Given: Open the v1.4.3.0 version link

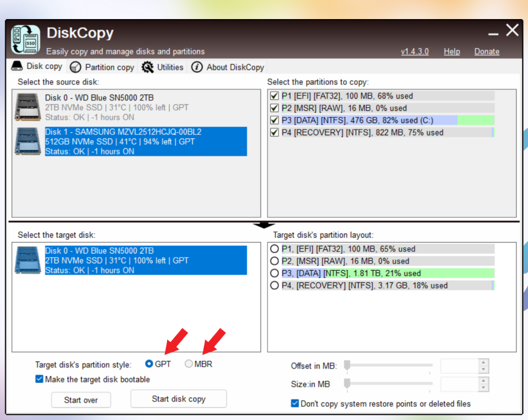Looking at the screenshot, I should pos(415,52).
